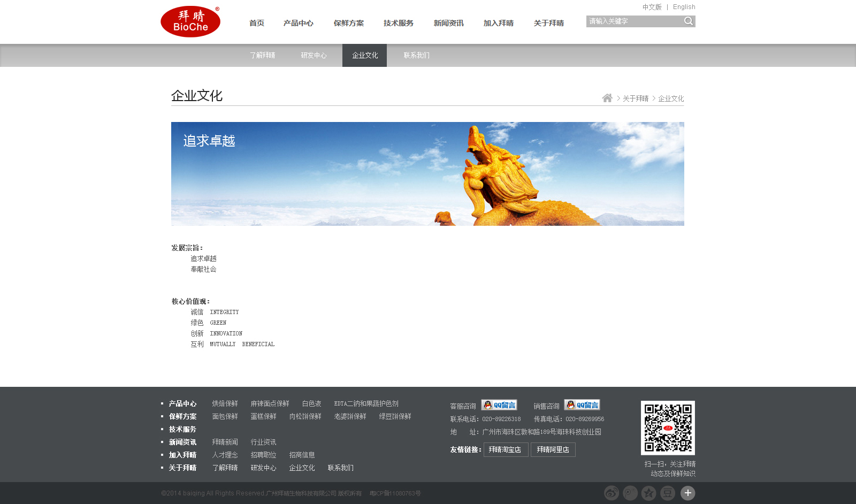Go to breadcrumb home icon
Viewport: 856px width, 504px height.
(x=607, y=98)
